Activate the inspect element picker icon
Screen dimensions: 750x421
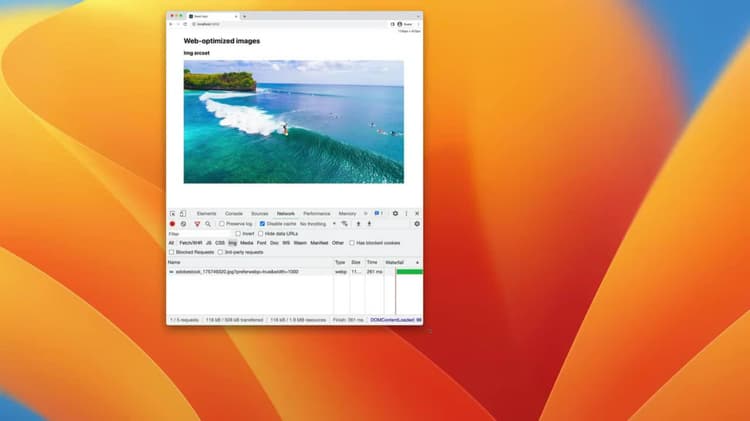coord(172,213)
